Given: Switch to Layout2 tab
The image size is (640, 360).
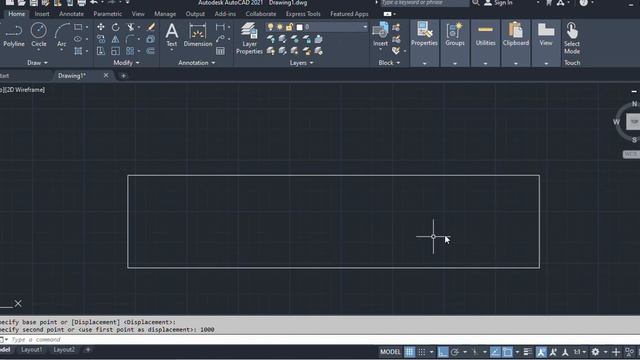Looking at the screenshot, I should pyautogui.click(x=64, y=350).
